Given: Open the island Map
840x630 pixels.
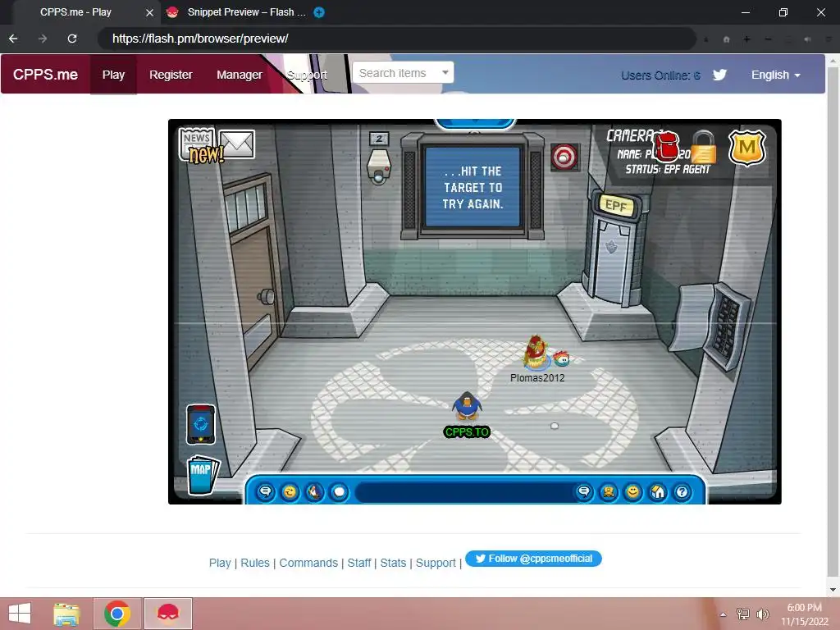Looking at the screenshot, I should [x=203, y=475].
